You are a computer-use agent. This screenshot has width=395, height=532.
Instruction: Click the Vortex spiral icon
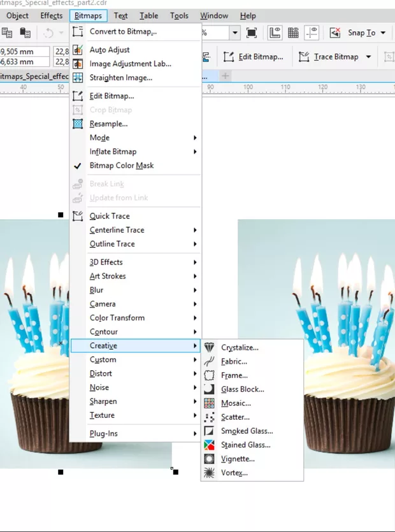[x=209, y=472]
